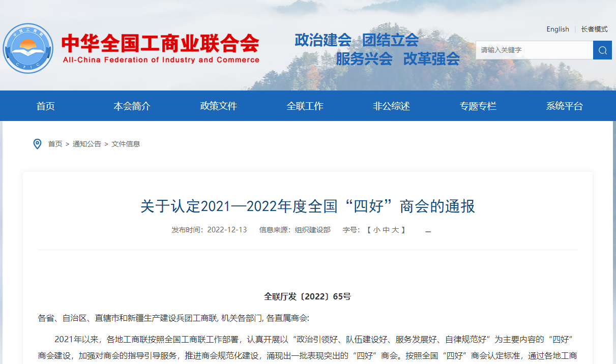Go to 政策文件 in the navigation bar
The image size is (616, 364).
click(x=218, y=106)
